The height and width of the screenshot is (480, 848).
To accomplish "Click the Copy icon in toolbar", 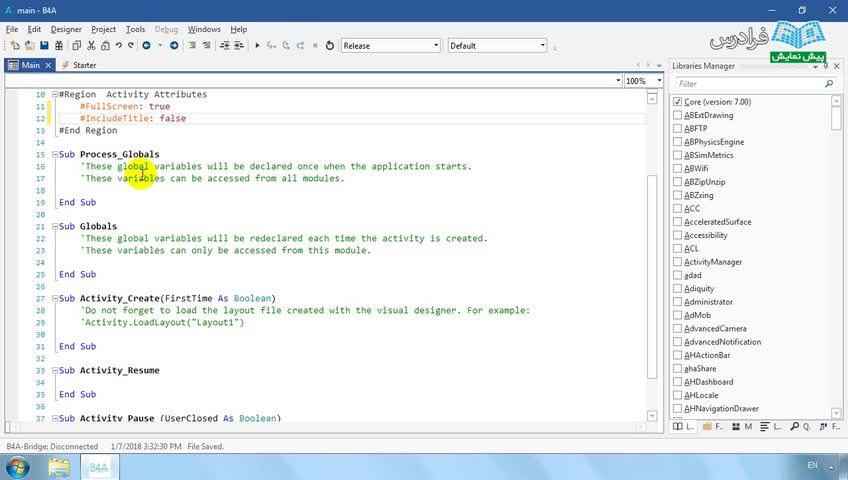I will (77, 46).
